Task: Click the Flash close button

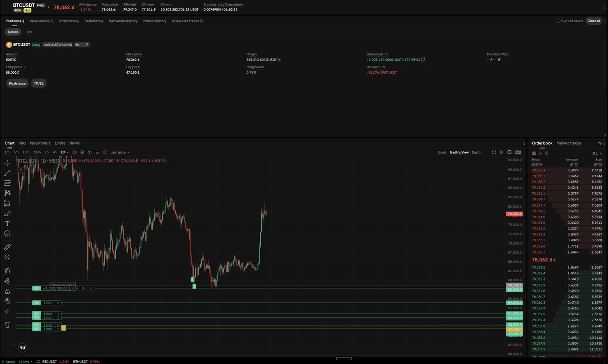Action: [x=17, y=83]
